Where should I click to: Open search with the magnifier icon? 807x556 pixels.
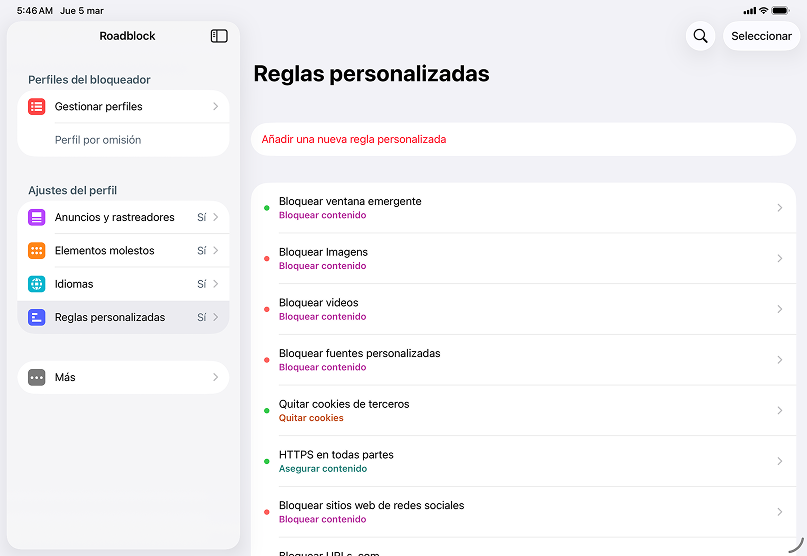click(x=700, y=36)
